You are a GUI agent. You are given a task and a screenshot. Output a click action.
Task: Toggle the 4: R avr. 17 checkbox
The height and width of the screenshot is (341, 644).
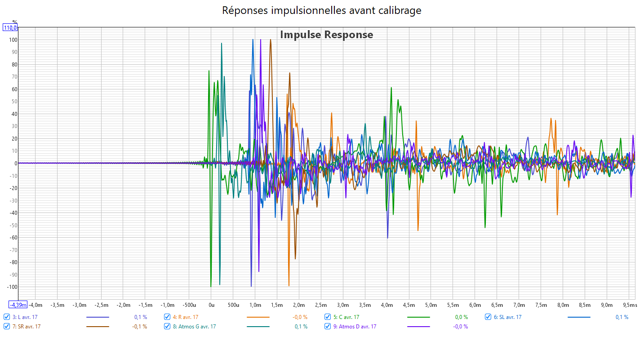point(167,317)
